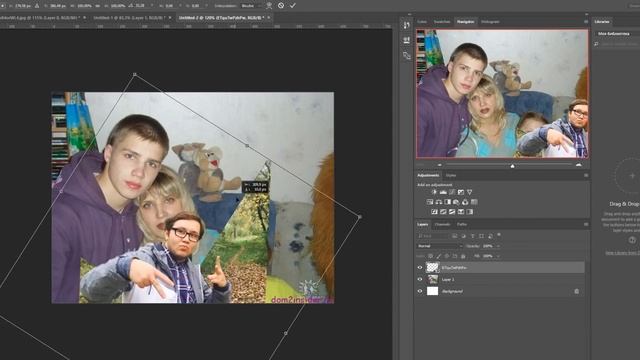
Task: Add a Color Balance adjustment
Action: coord(439,202)
